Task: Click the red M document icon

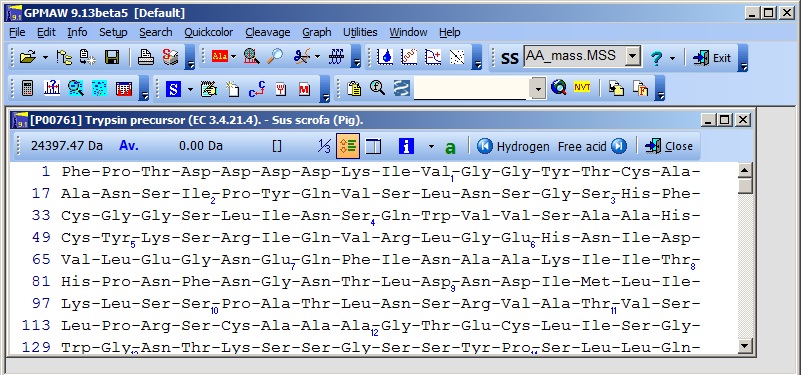Action: point(305,88)
